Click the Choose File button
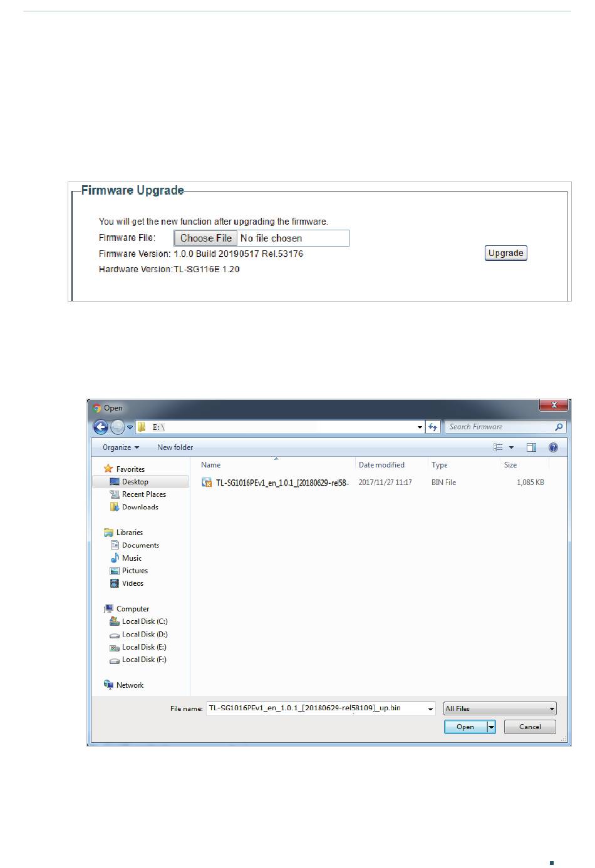 [205, 238]
